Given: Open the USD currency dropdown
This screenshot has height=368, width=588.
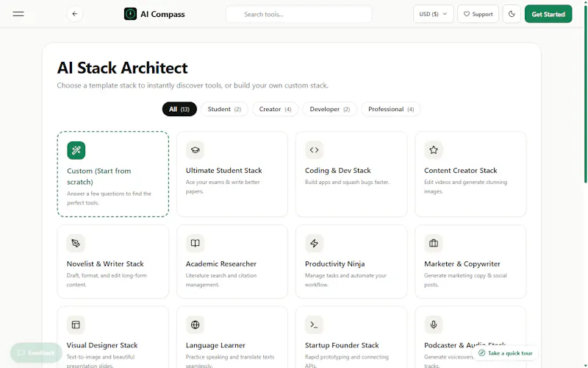Looking at the screenshot, I should (x=433, y=14).
